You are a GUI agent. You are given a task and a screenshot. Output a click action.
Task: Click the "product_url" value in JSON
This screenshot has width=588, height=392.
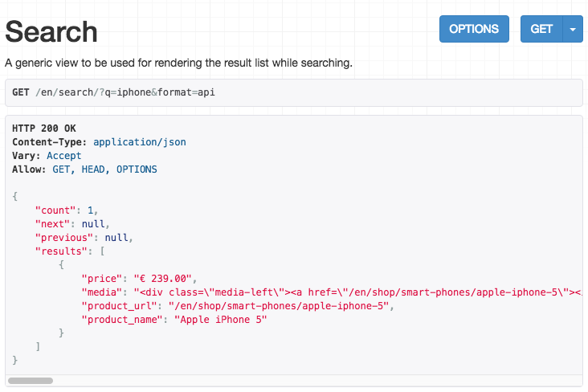(278, 306)
